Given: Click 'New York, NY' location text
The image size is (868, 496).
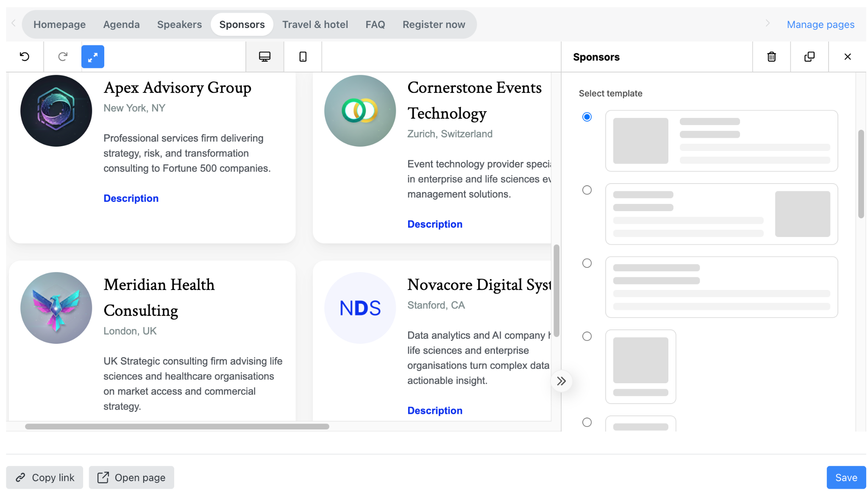Looking at the screenshot, I should coord(134,108).
